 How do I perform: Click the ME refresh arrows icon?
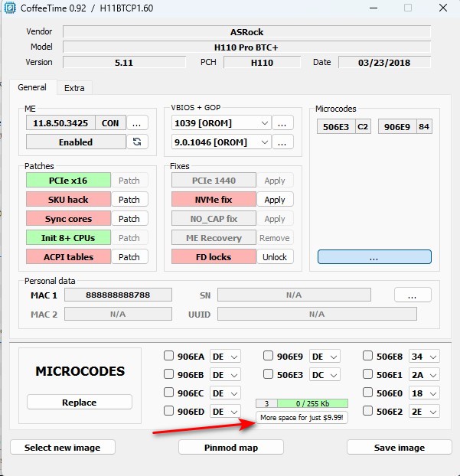pyautogui.click(x=137, y=142)
